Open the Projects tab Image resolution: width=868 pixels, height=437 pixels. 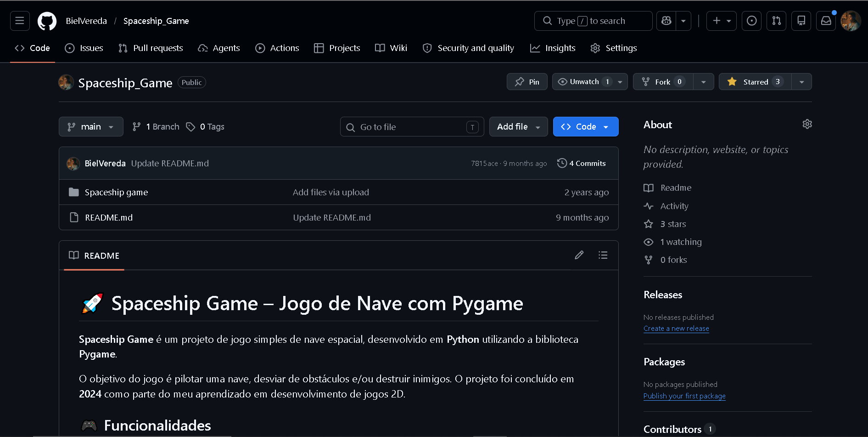(337, 48)
